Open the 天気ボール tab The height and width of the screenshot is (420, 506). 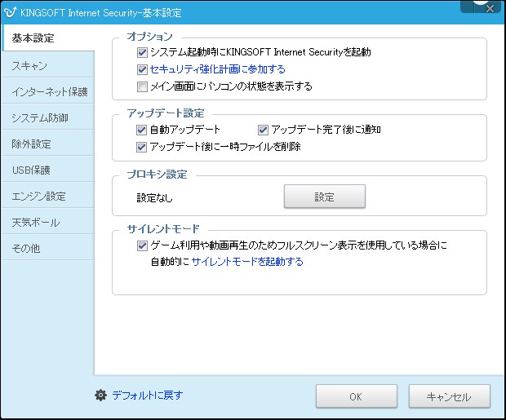(x=48, y=223)
